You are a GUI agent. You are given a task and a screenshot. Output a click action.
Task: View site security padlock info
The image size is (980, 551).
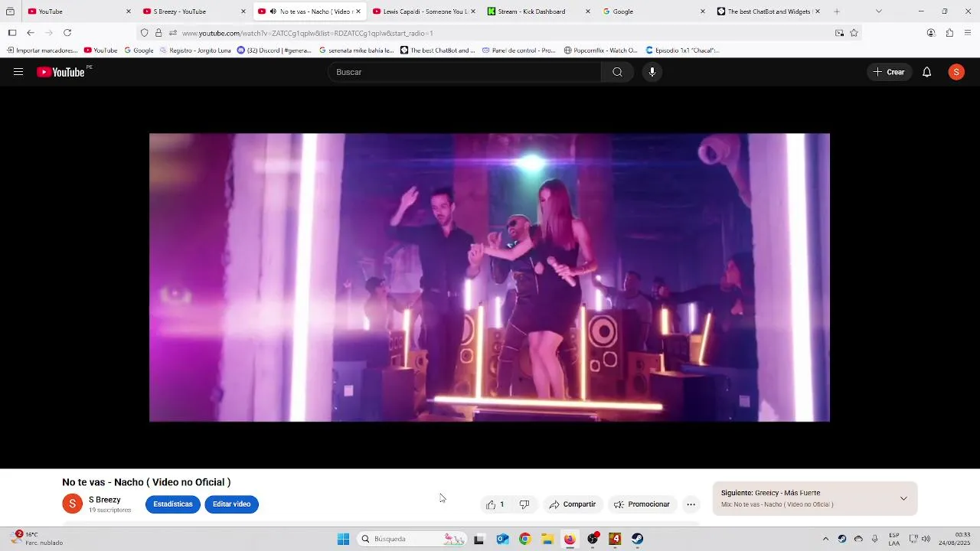[x=158, y=33]
